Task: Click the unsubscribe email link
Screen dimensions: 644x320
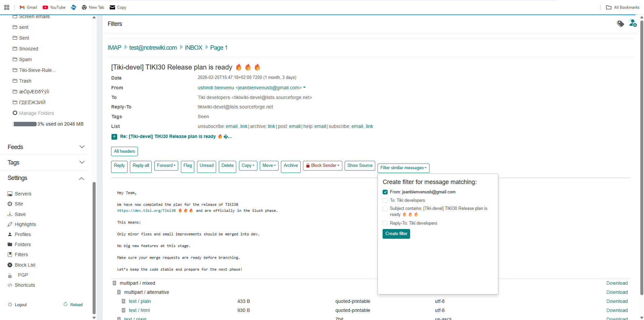Action: pyautogui.click(x=232, y=126)
